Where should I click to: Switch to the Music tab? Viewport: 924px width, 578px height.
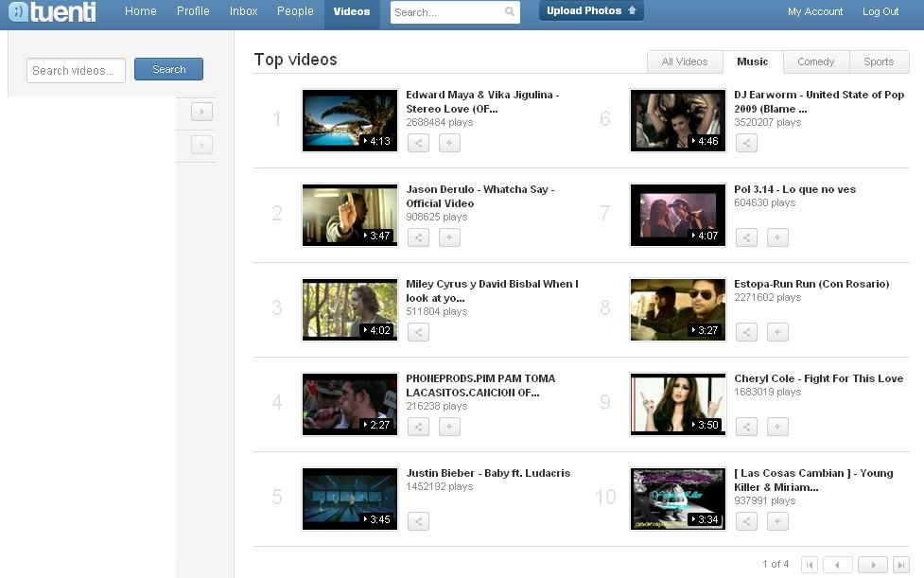click(753, 61)
